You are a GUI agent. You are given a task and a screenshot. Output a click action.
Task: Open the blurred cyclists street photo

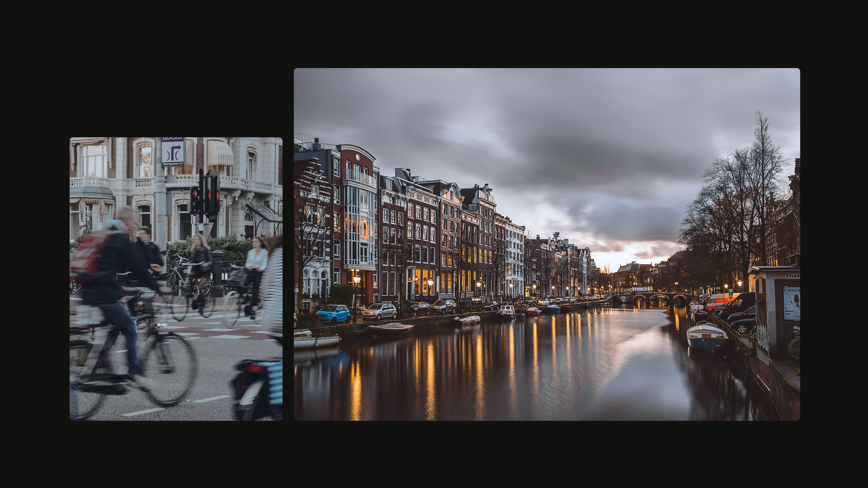pyautogui.click(x=176, y=279)
